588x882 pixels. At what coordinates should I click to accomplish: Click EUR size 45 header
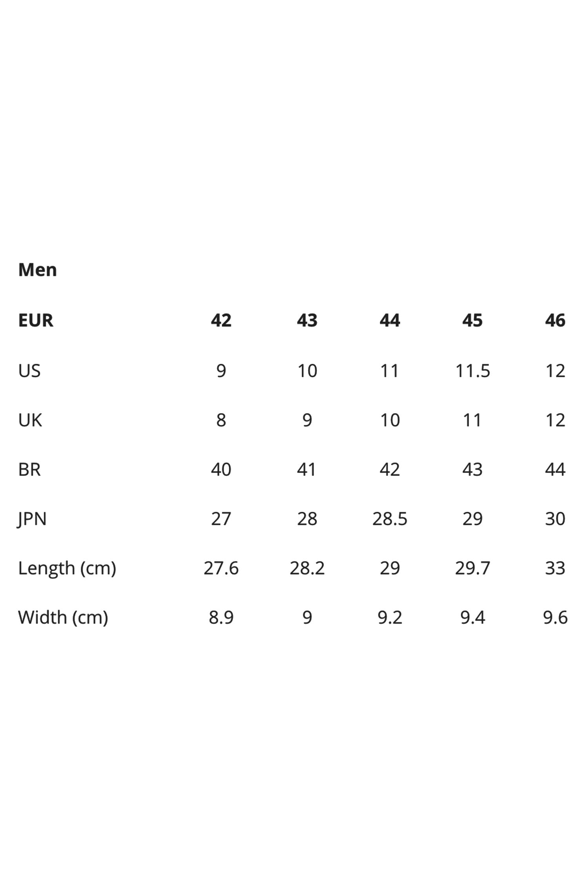pyautogui.click(x=472, y=320)
